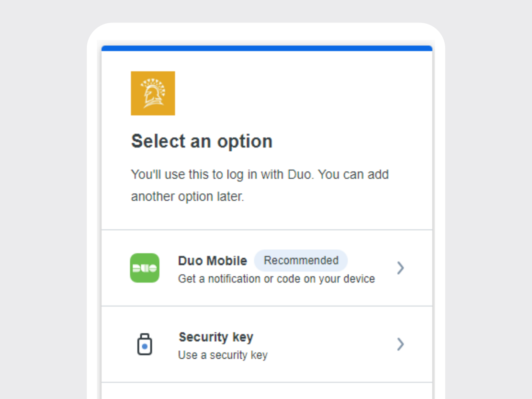
Task: Click the 'Use a security key' description text
Action: coord(222,355)
